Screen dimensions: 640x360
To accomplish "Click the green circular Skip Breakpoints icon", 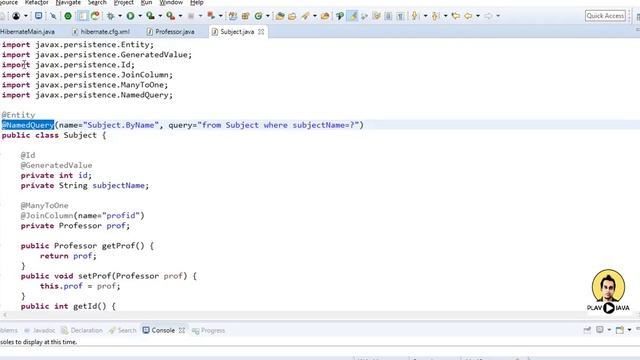I will click(68, 16).
